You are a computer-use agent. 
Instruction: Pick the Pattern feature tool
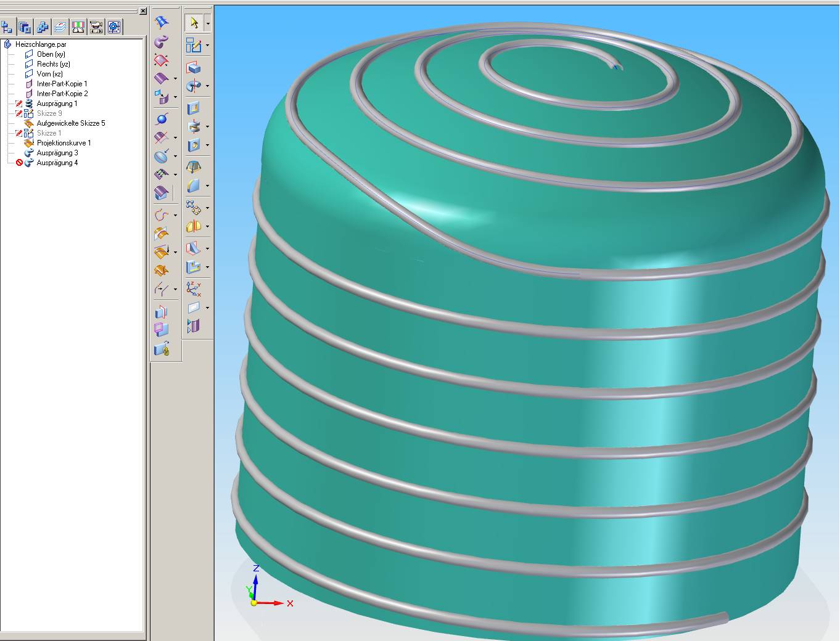(194, 208)
